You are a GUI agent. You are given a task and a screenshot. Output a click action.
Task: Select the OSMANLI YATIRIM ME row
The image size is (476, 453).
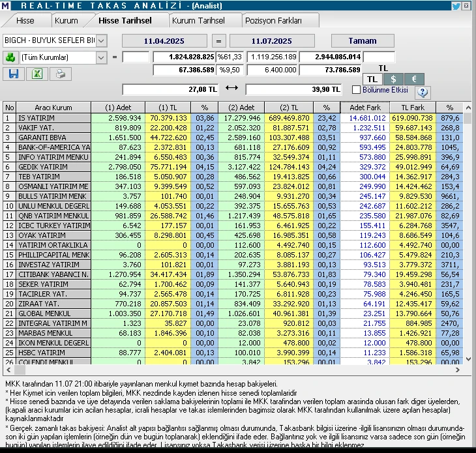coord(233,186)
